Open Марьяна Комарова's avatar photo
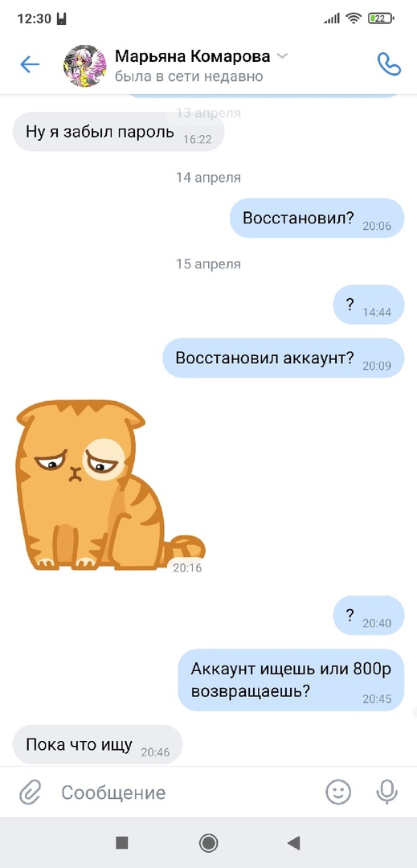The width and height of the screenshot is (417, 868). pyautogui.click(x=85, y=65)
